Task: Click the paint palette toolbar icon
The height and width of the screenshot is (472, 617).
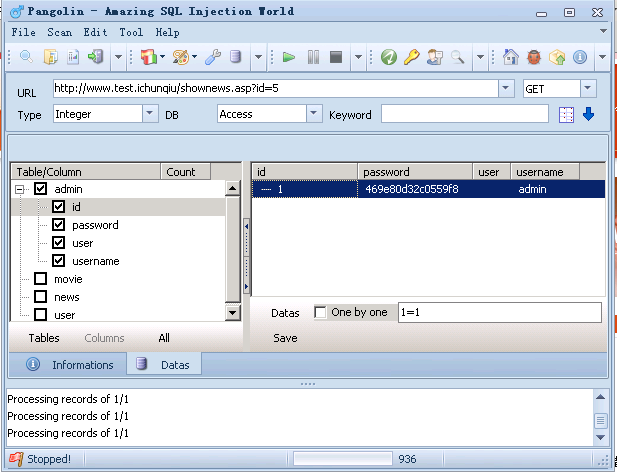Action: point(180,57)
